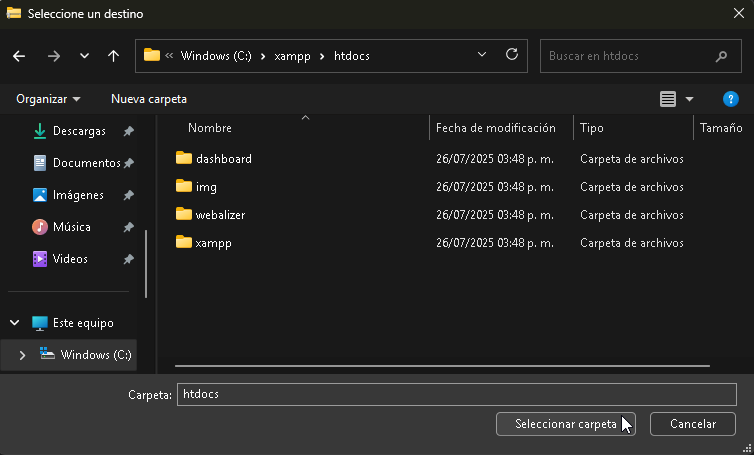
Task: Select Este equipo in the sidebar
Action: coord(83,323)
